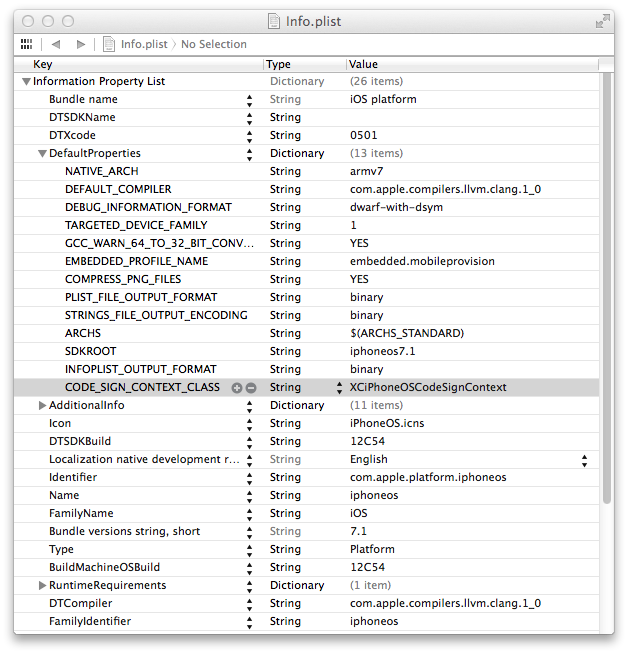Select the EMBEDDED_PROFILE_NAME key
The height and width of the screenshot is (654, 628).
pos(136,261)
